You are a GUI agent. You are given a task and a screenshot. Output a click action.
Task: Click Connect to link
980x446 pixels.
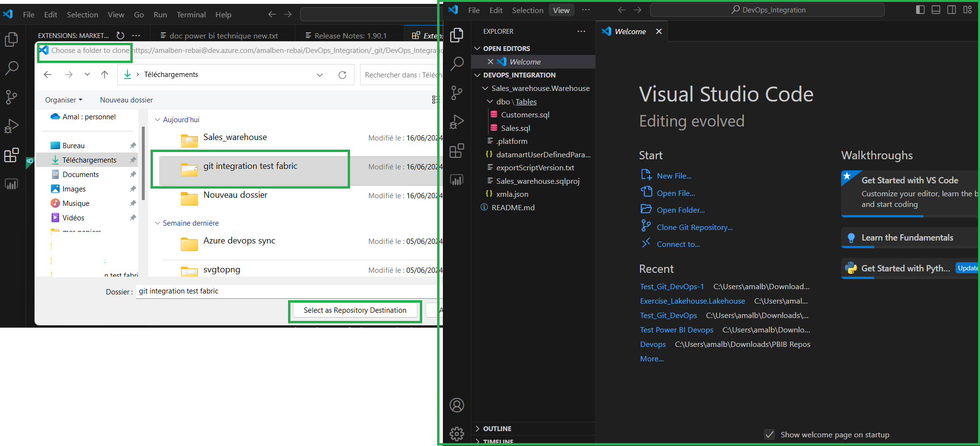[678, 244]
